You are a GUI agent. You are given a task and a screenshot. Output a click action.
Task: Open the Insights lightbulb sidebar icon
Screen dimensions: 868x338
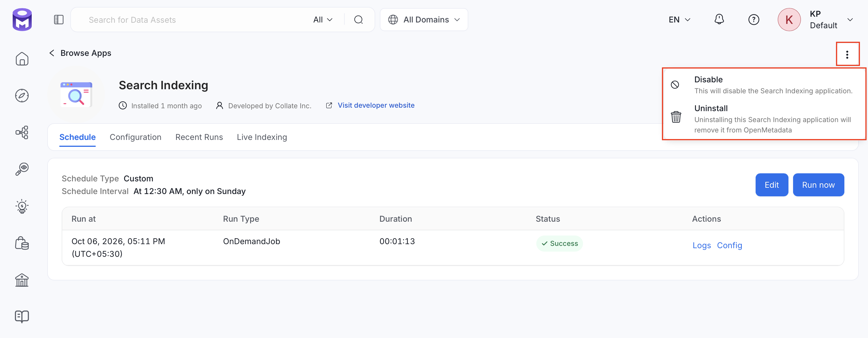coord(22,206)
